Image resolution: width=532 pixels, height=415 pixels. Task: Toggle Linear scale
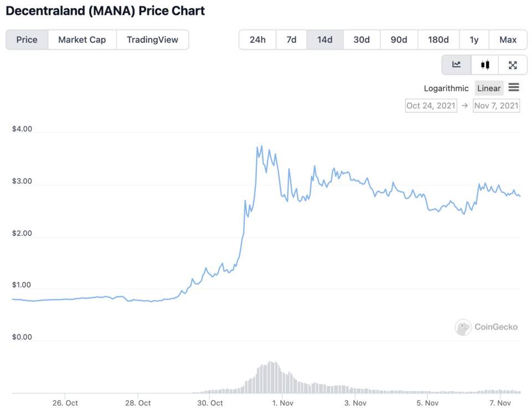click(x=489, y=88)
